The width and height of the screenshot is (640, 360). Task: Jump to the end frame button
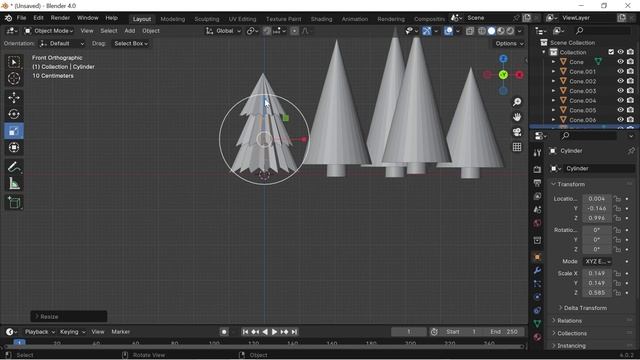point(294,332)
